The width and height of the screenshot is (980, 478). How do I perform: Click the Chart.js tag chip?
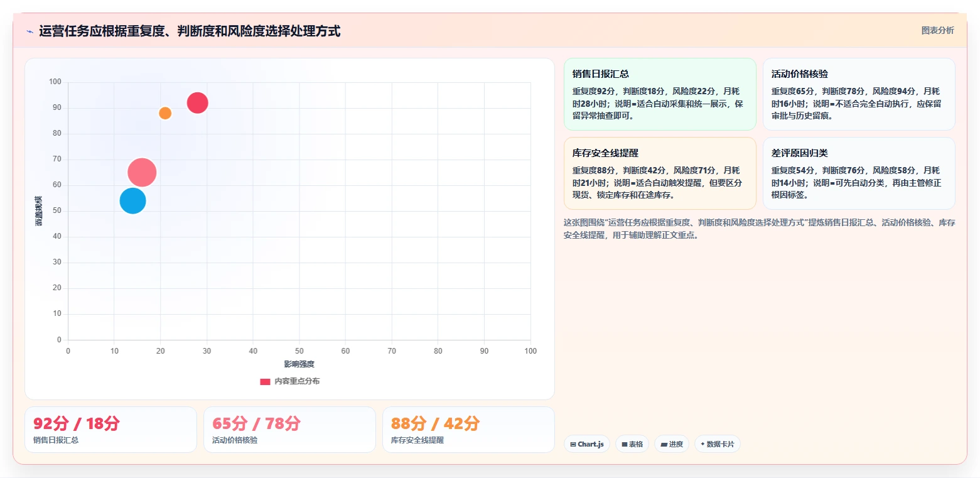587,444
